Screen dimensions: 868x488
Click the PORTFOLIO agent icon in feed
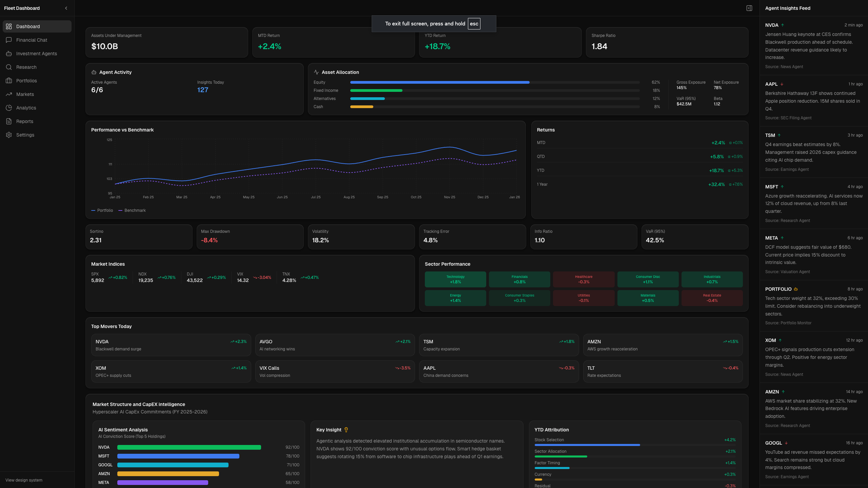[796, 289]
